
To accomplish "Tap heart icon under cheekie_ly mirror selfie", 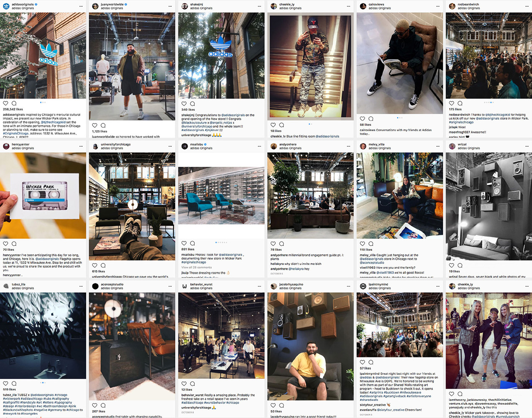I will [x=273, y=125].
